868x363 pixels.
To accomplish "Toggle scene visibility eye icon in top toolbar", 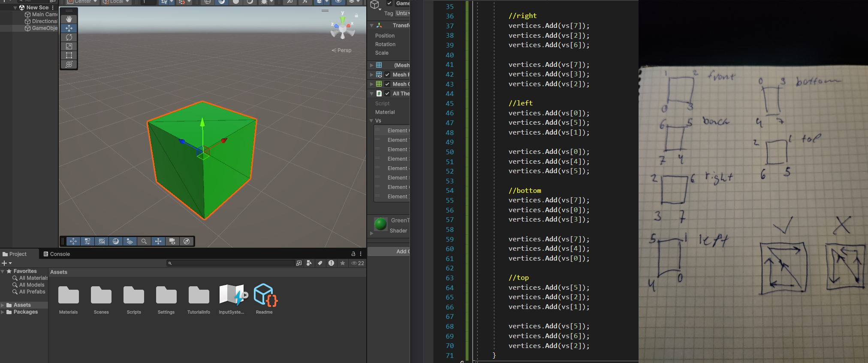I will 338,2.
